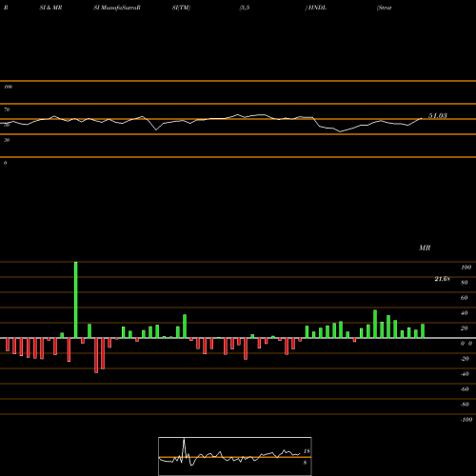Click the '18' label in the mini chart
Viewport: 476px width, 476px height.
tap(307, 451)
